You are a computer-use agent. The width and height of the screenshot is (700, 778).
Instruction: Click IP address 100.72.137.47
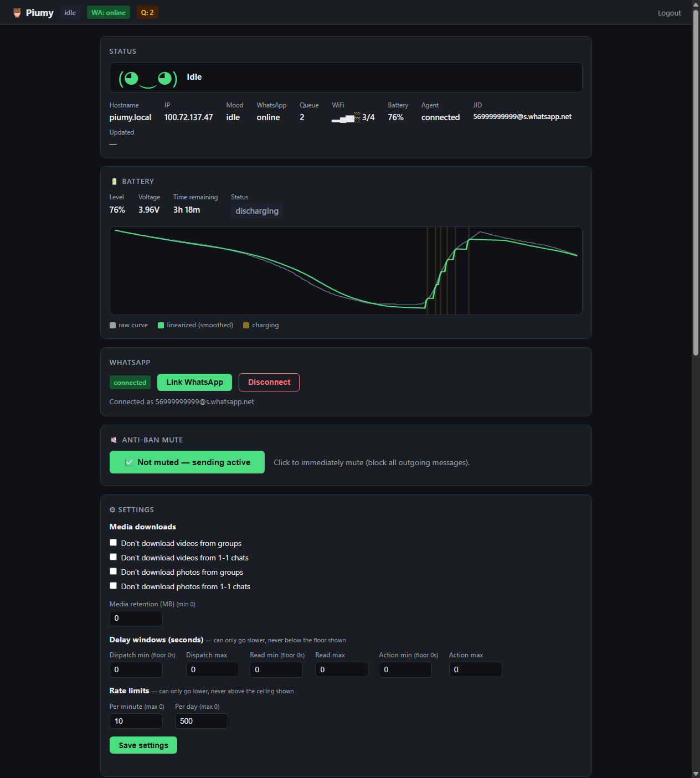188,117
